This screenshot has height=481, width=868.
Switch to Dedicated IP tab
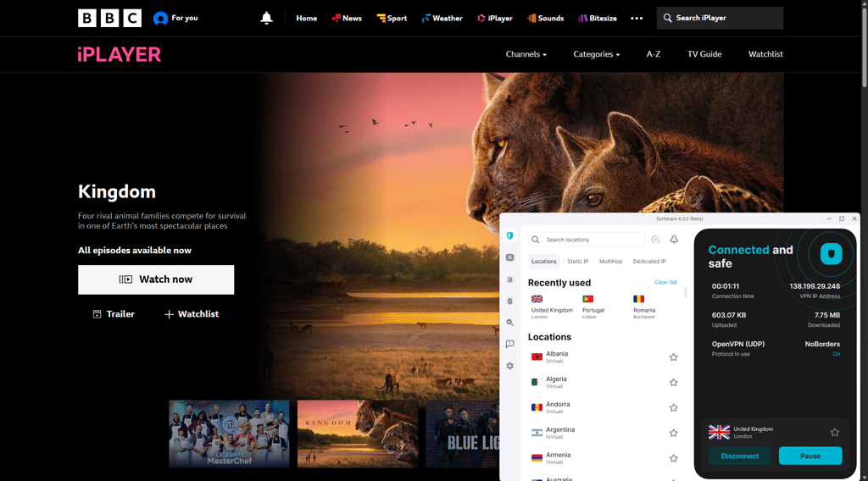click(x=649, y=262)
